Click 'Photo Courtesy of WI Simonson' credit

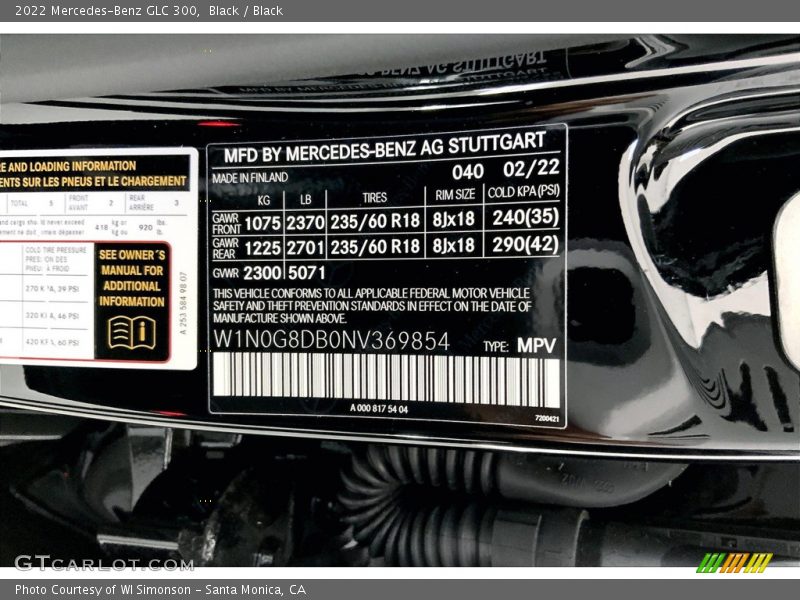pyautogui.click(x=103, y=590)
